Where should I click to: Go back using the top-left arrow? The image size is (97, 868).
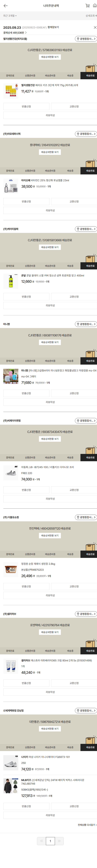coord(5,6)
